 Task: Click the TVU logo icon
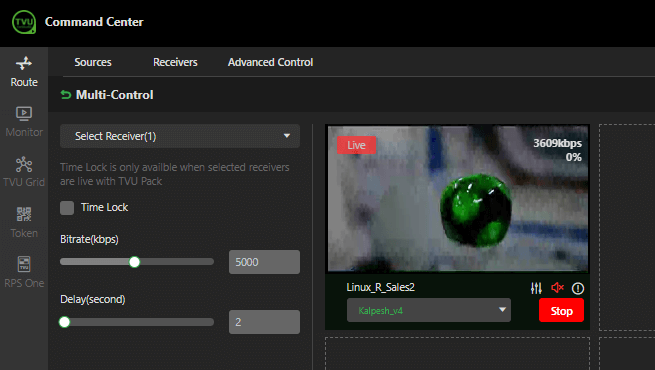(24, 22)
